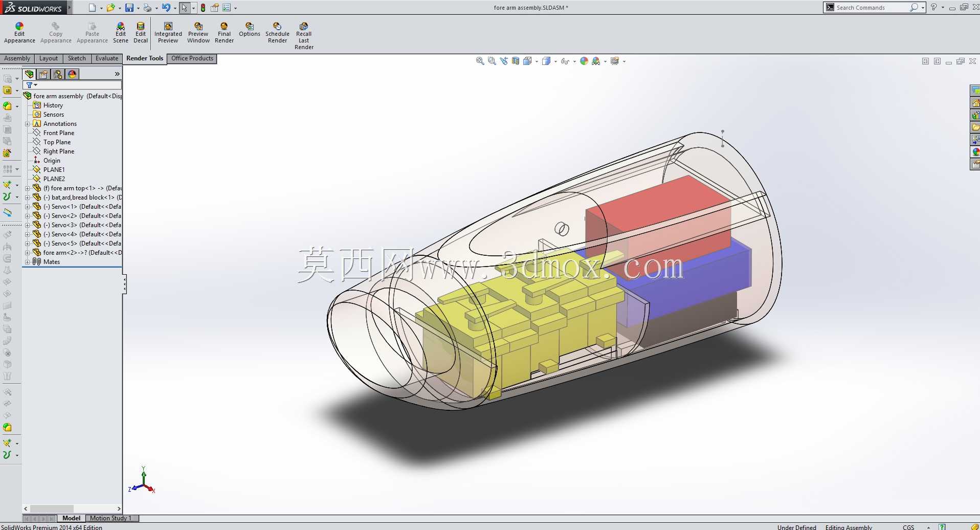Click the New document icon
980x530 pixels.
92,8
